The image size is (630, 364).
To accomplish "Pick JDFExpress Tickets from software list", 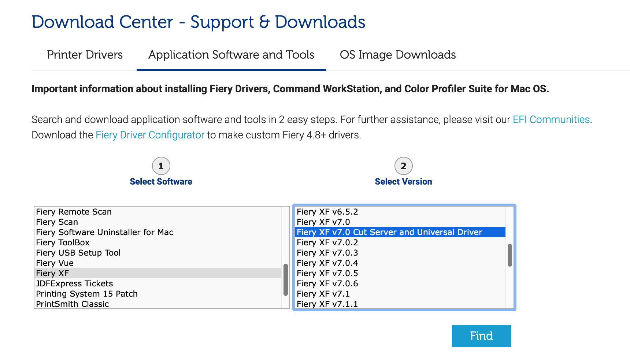I will [x=74, y=284].
